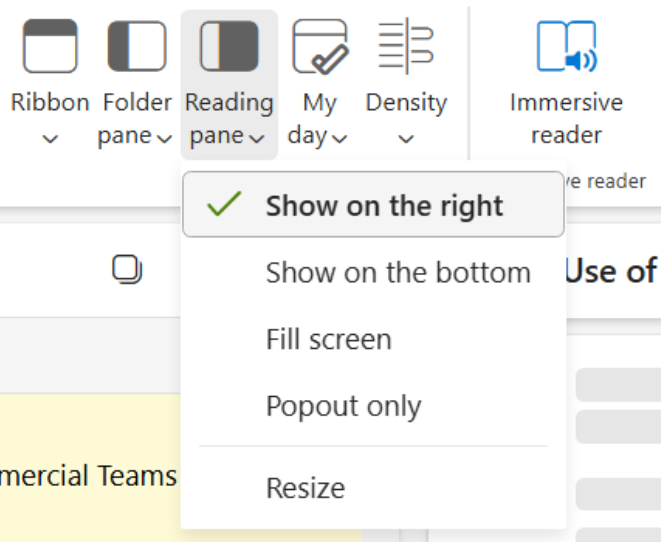Open the My day dropdown chevron
Viewport: 661px width, 542px height.
pos(339,138)
